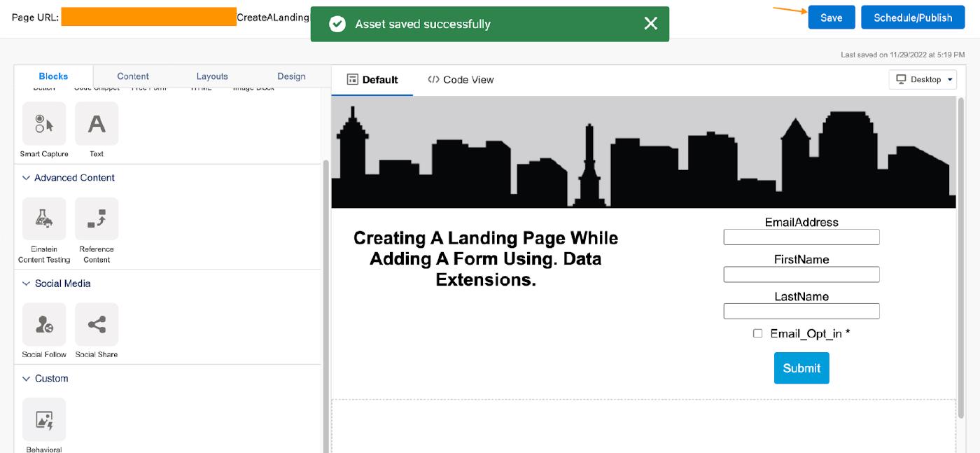Choose the Reference Content block icon
The height and width of the screenshot is (453, 980).
pos(97,219)
